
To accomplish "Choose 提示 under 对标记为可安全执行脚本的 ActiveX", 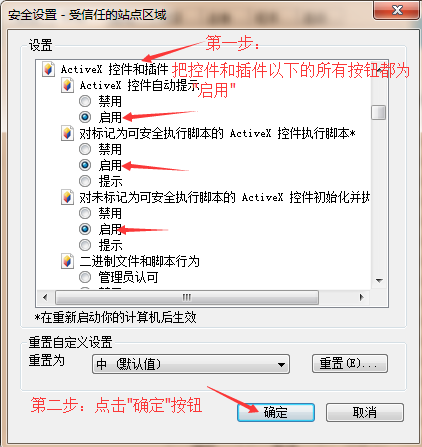I will click(85, 181).
